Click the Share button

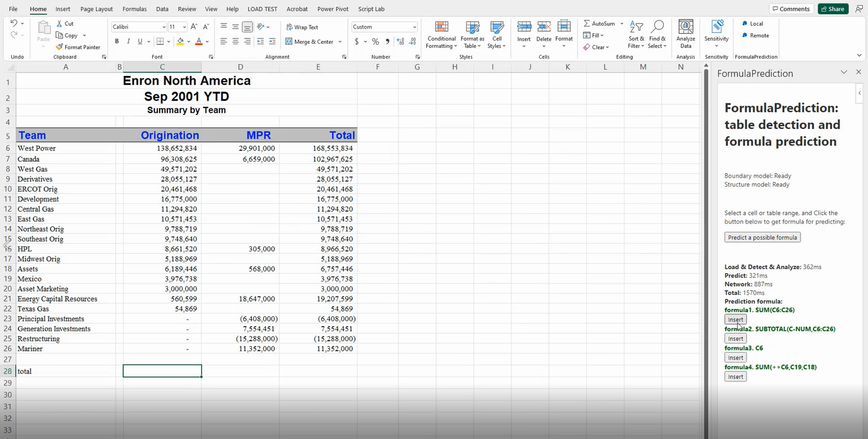click(x=833, y=9)
